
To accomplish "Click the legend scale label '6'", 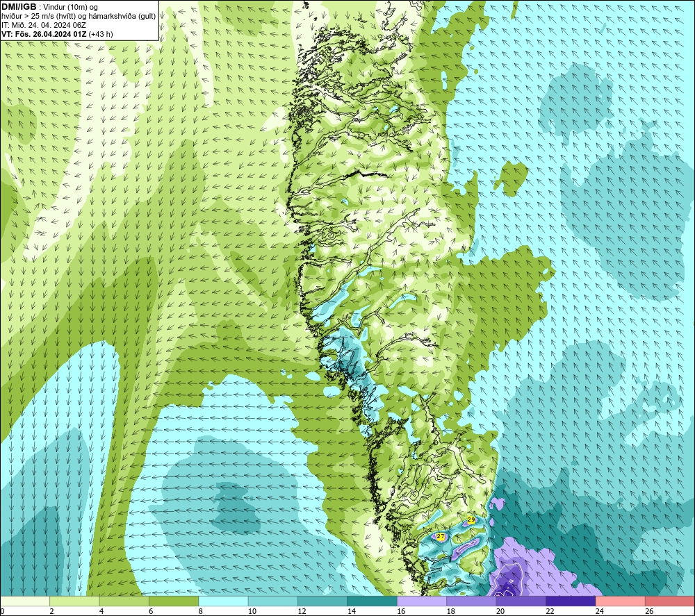I will (x=151, y=611).
